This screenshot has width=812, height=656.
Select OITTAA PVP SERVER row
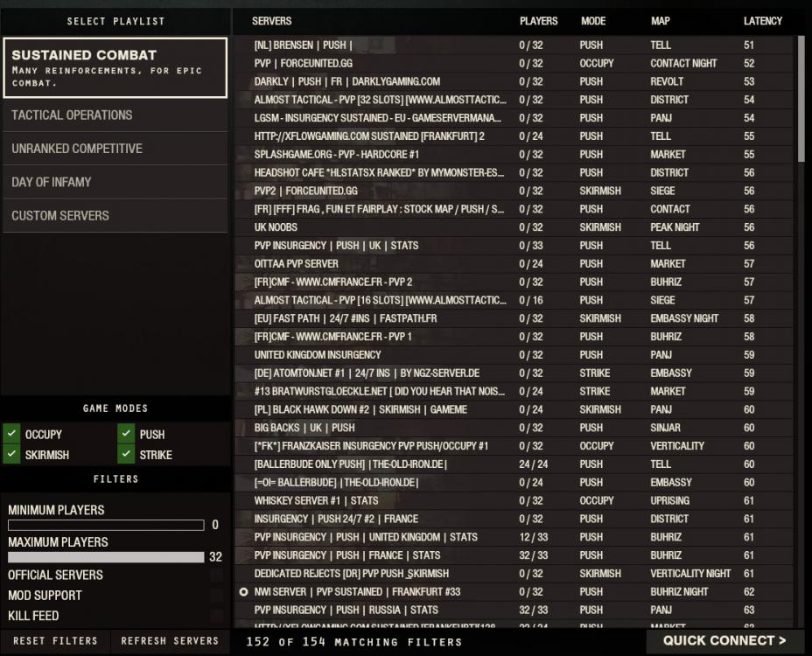514,263
